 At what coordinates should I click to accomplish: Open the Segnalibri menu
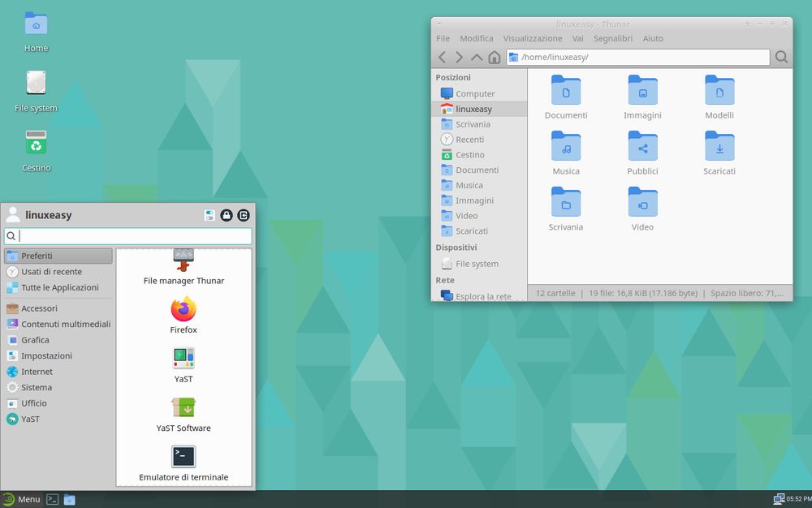click(x=612, y=38)
